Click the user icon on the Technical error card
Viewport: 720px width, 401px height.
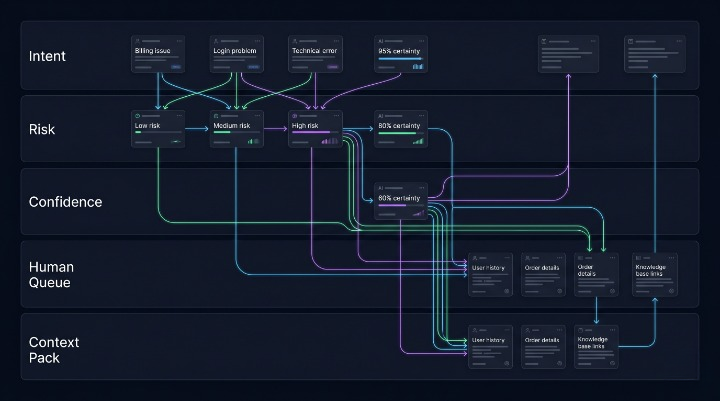pyautogui.click(x=295, y=41)
